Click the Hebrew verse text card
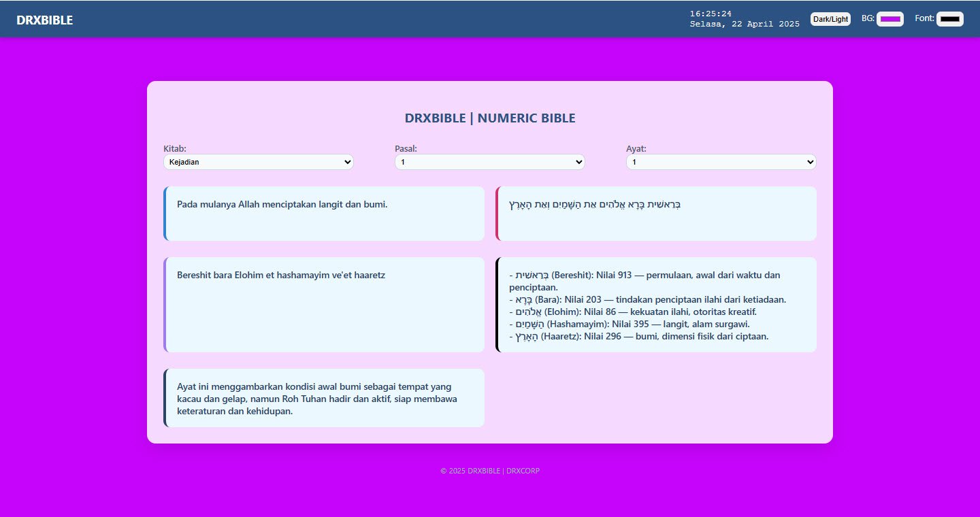This screenshot has height=517, width=980. 656,214
